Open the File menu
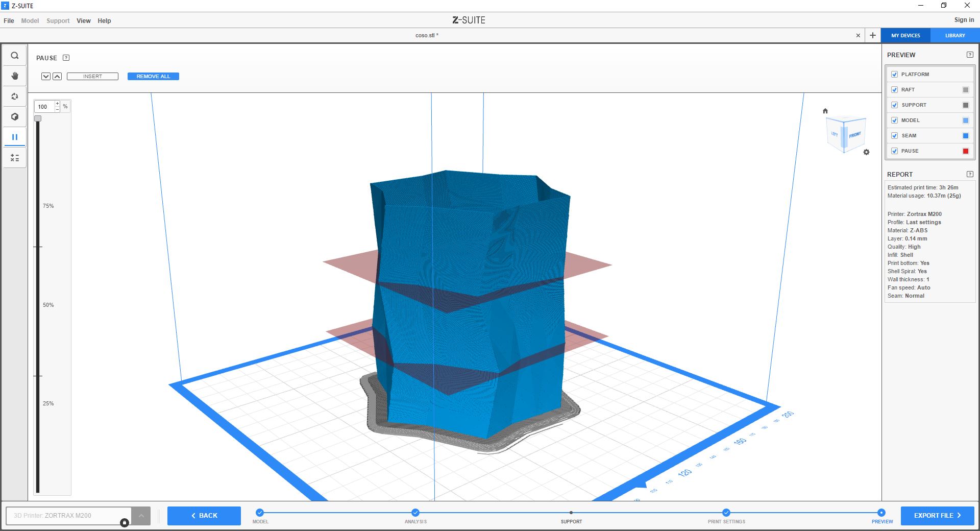The width and height of the screenshot is (980, 531). 9,21
